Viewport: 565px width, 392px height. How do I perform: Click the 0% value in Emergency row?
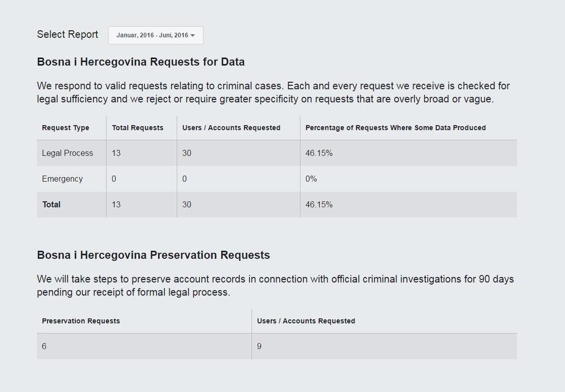(311, 179)
